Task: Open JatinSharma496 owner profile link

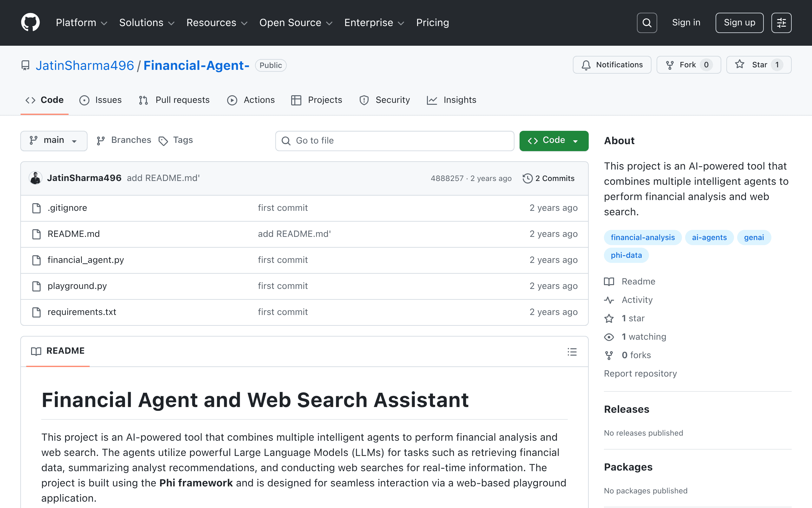Action: (85, 65)
